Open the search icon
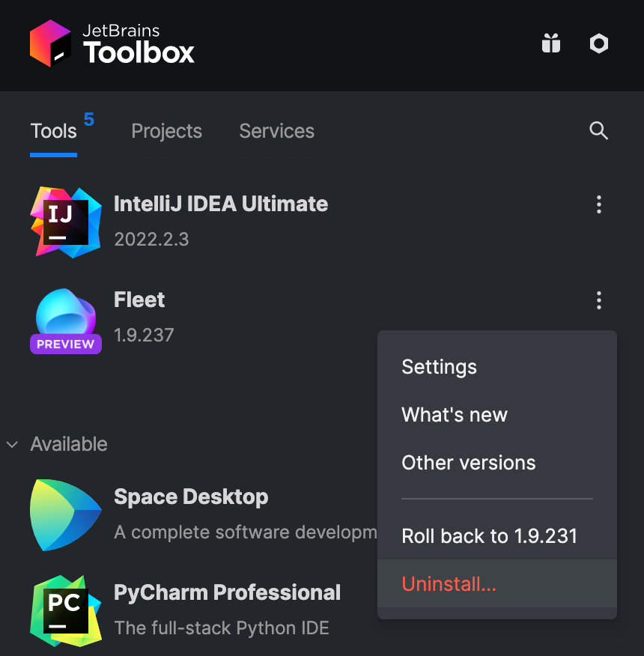Viewport: 644px width, 656px height. pos(598,130)
